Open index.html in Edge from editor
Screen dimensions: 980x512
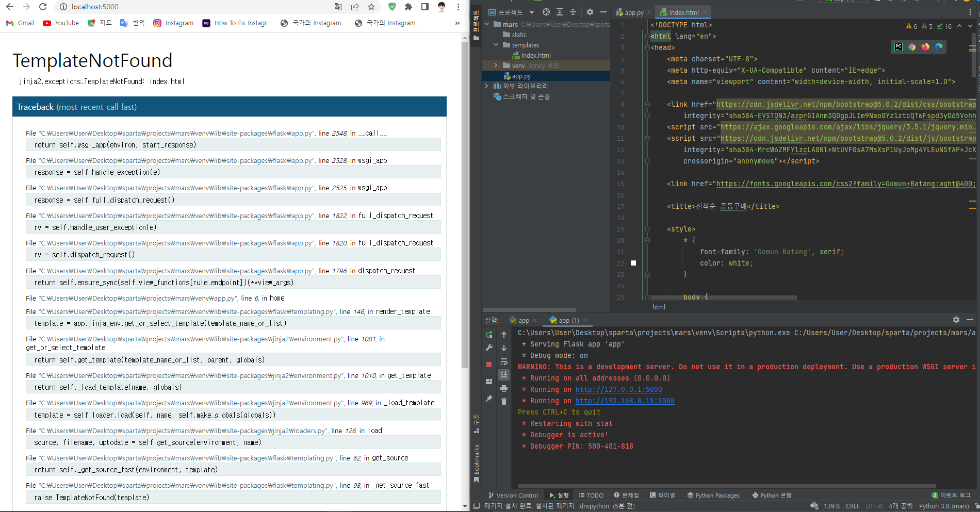point(939,47)
